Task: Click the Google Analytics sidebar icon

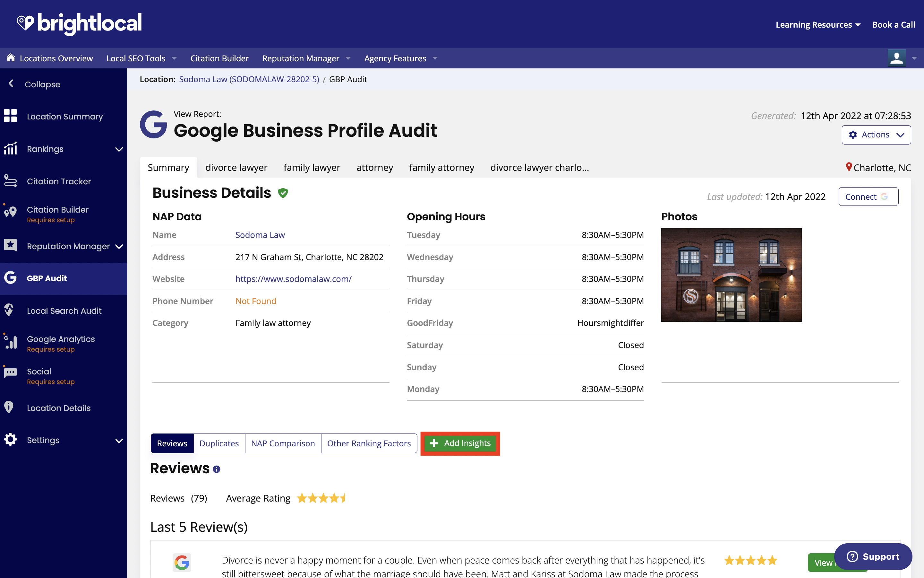Action: [11, 341]
